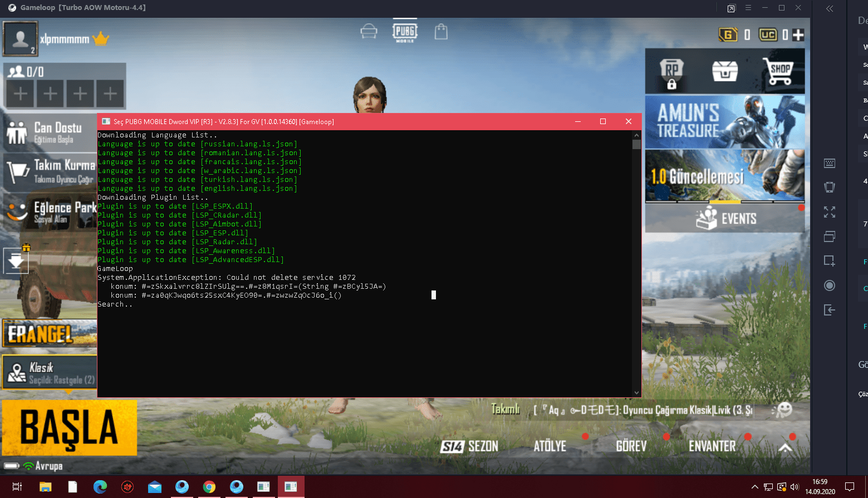Click the shake/rotate device icon in sidebar

coord(830,187)
